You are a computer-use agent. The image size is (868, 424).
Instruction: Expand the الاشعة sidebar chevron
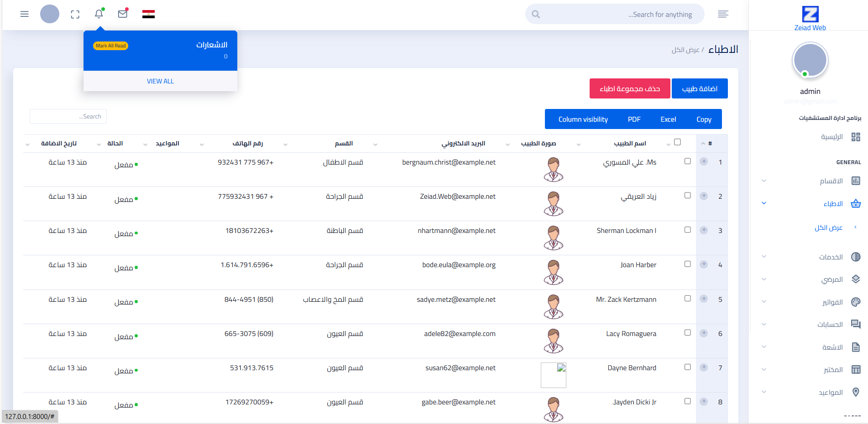tap(763, 346)
